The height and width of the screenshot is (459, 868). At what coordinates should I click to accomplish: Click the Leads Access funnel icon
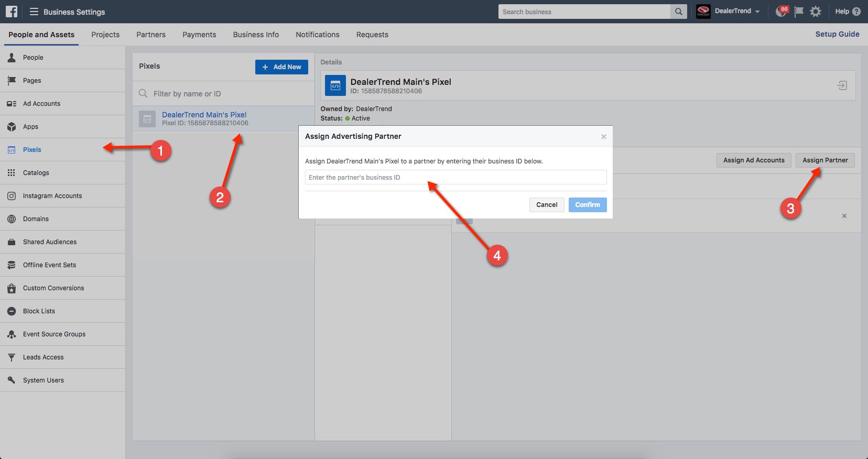pyautogui.click(x=12, y=357)
